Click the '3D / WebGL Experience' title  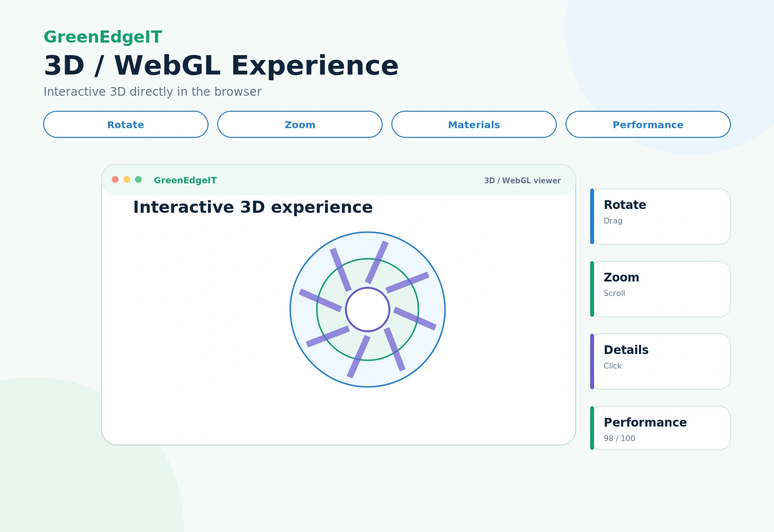tap(221, 66)
